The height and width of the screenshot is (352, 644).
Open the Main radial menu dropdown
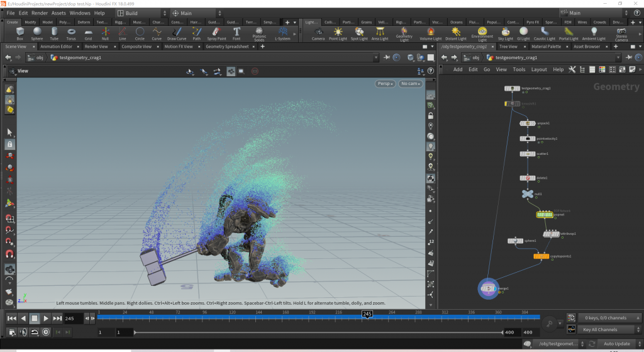196,13
